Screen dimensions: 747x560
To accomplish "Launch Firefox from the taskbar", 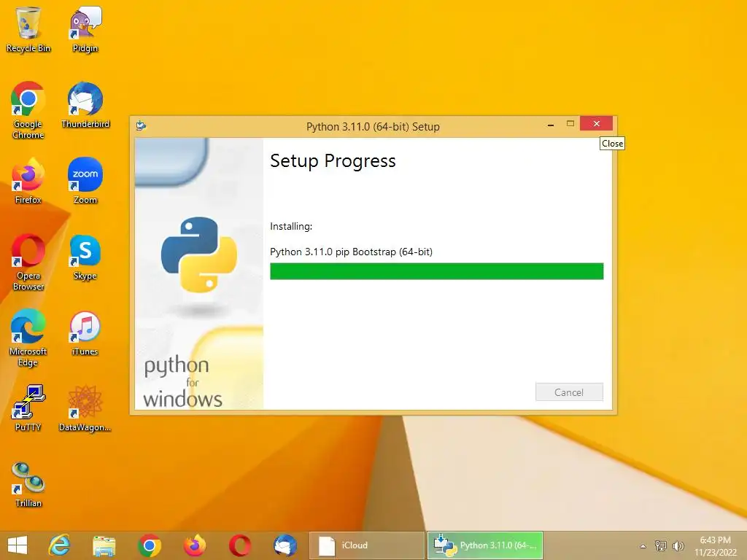I will [x=194, y=545].
